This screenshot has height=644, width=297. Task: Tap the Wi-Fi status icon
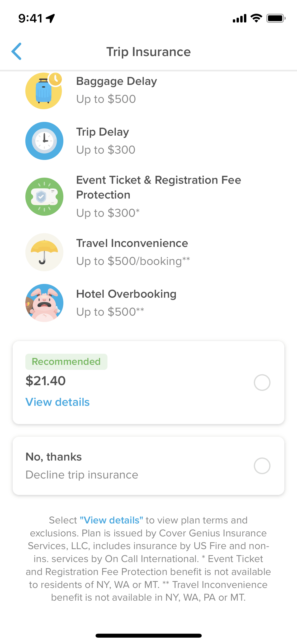[256, 18]
